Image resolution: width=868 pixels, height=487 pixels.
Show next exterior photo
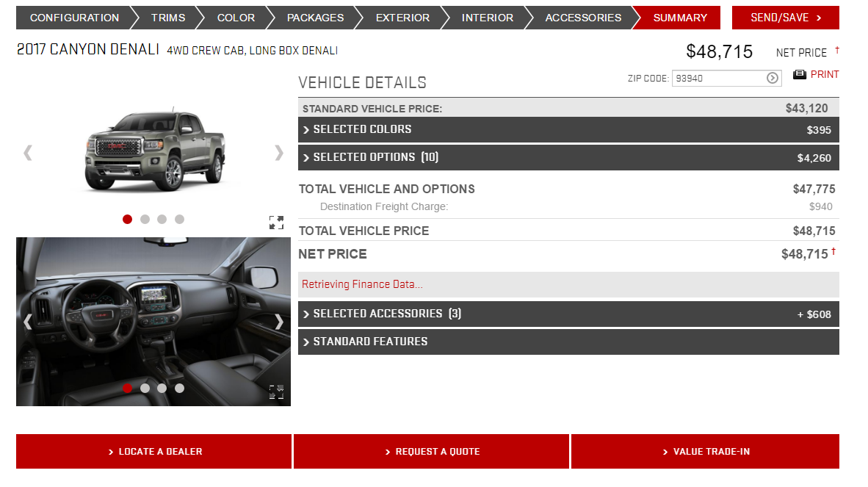tap(279, 153)
